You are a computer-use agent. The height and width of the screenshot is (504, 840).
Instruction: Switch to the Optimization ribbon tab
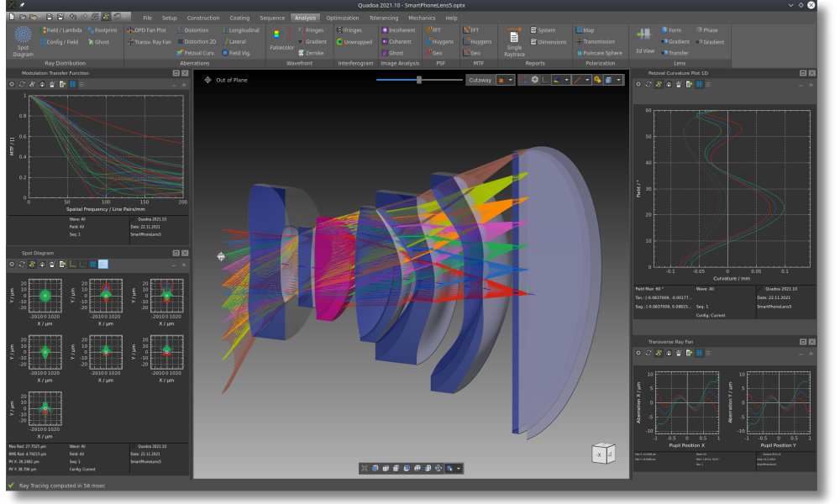click(343, 17)
